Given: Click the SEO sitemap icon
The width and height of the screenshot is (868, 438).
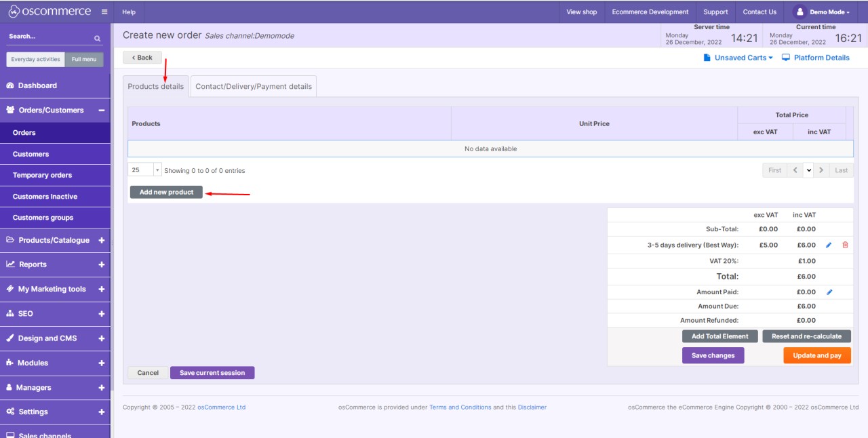Looking at the screenshot, I should pyautogui.click(x=10, y=313).
